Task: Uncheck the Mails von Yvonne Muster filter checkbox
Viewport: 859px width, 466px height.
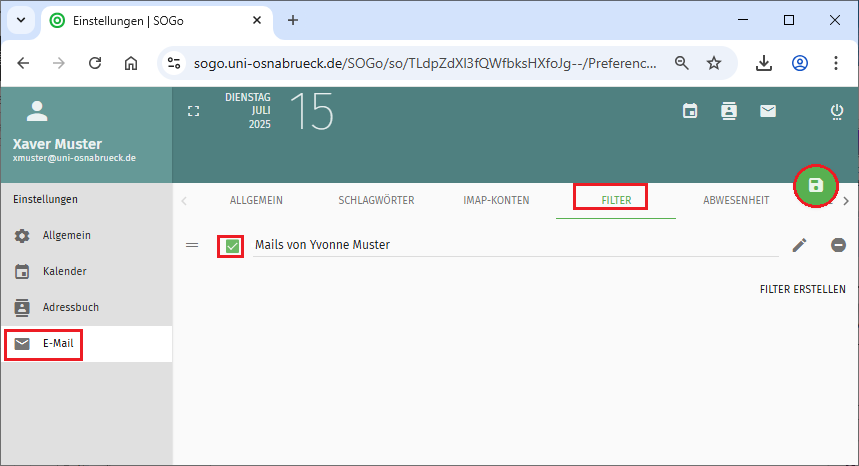Action: (x=232, y=246)
